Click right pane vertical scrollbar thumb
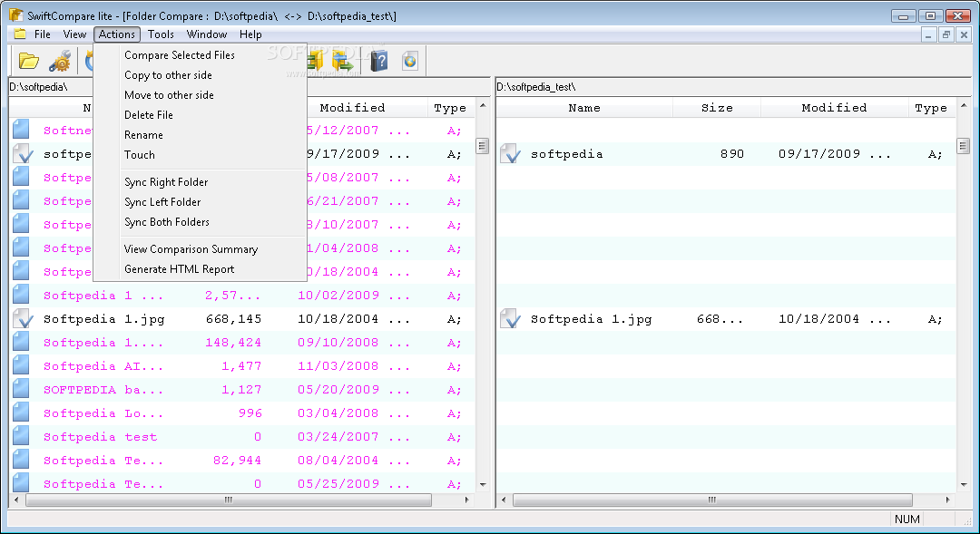This screenshot has width=980, height=534. (x=963, y=146)
